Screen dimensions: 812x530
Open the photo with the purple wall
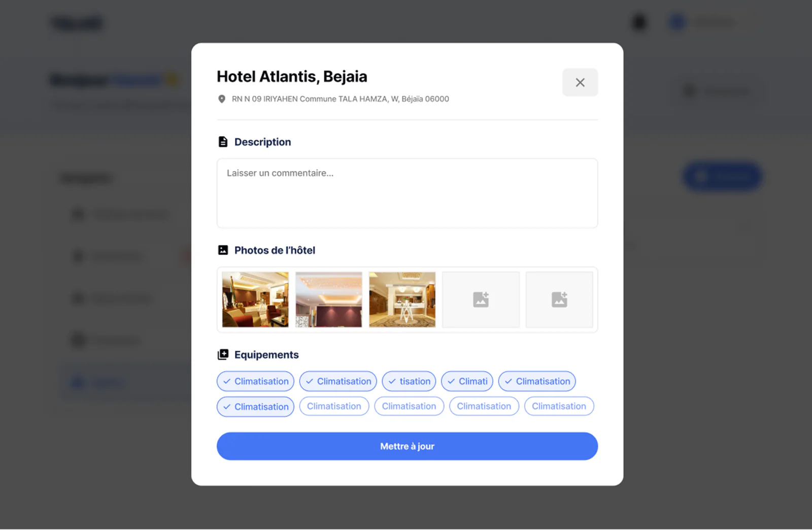click(329, 300)
